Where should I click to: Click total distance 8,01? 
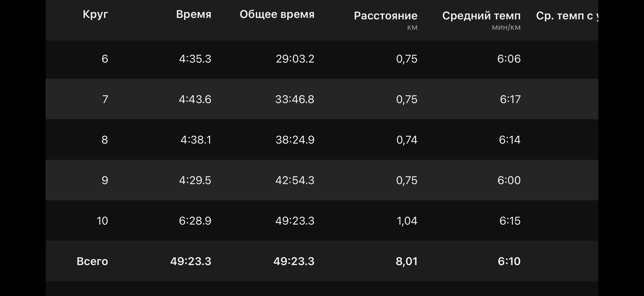point(406,262)
